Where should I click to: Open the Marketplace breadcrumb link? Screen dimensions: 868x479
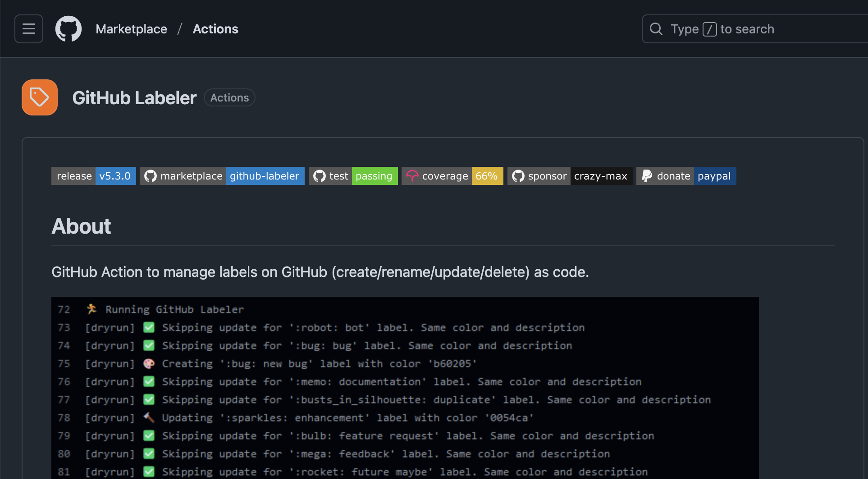pos(131,29)
